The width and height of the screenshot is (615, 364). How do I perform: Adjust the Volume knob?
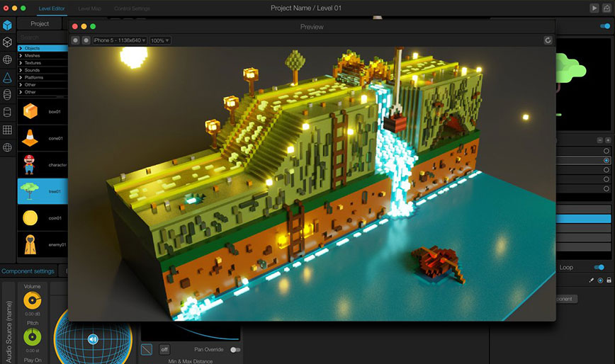point(32,301)
